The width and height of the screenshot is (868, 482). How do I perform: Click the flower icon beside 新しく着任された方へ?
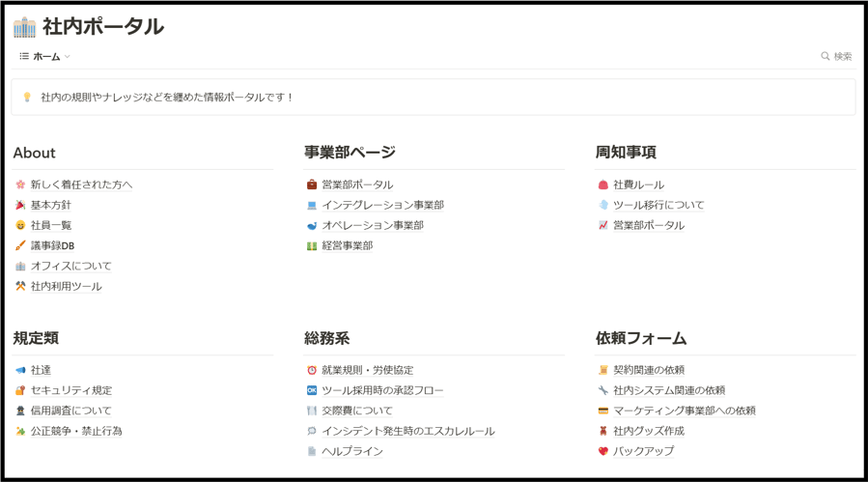(x=20, y=184)
